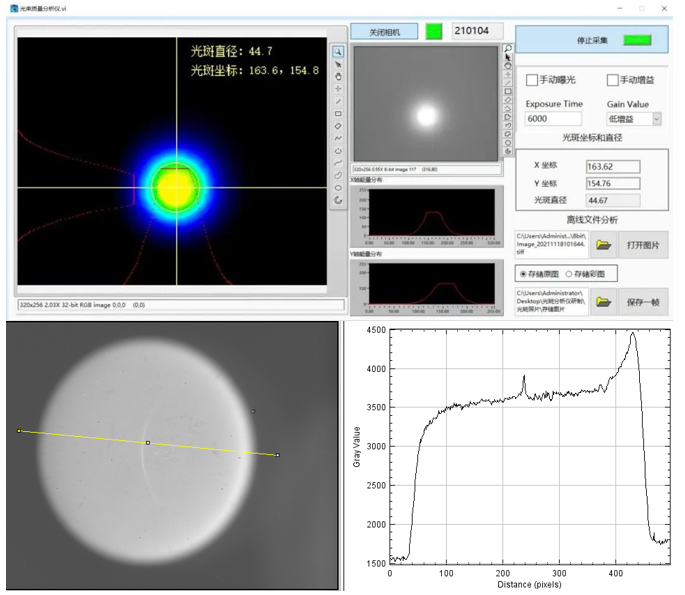Edit the Exposure Time field 6000
This screenshot has width=685, height=595.
point(554,118)
